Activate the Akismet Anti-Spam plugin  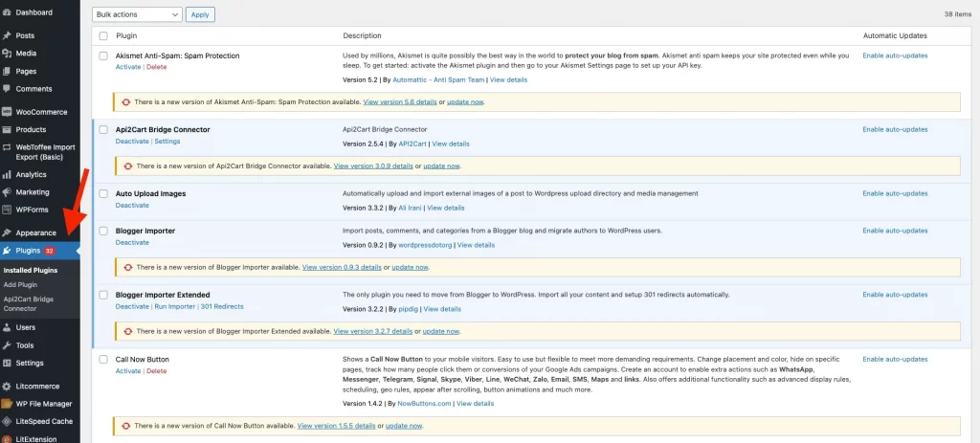(x=128, y=67)
